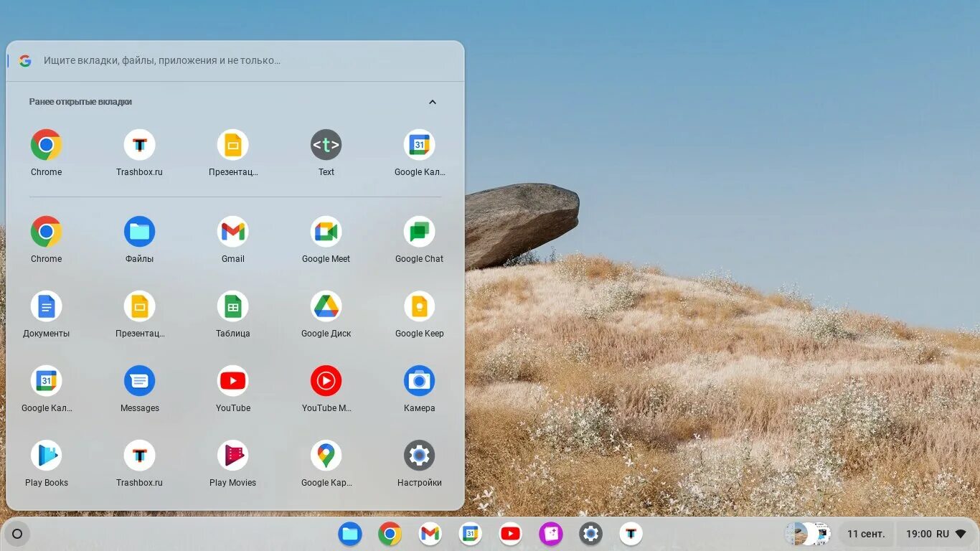Open Chrome in the recently opened tabs row
980x551 pixels.
point(46,152)
